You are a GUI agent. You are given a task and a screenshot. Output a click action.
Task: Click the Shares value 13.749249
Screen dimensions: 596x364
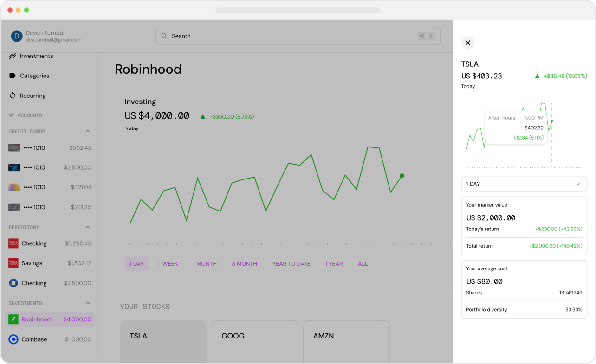570,293
